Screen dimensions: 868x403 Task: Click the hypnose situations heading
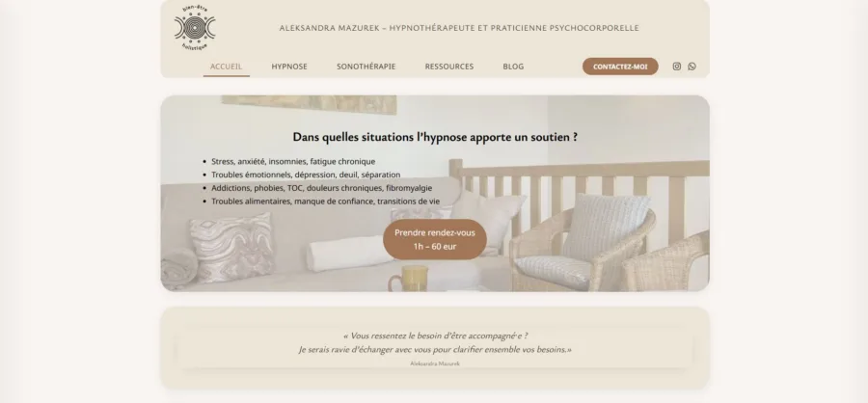[435, 137]
